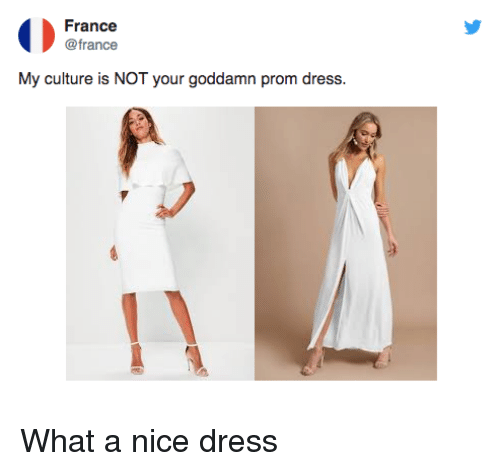The width and height of the screenshot is (500, 471).
Task: Click the word 'nice' in the caption
Action: (160, 441)
